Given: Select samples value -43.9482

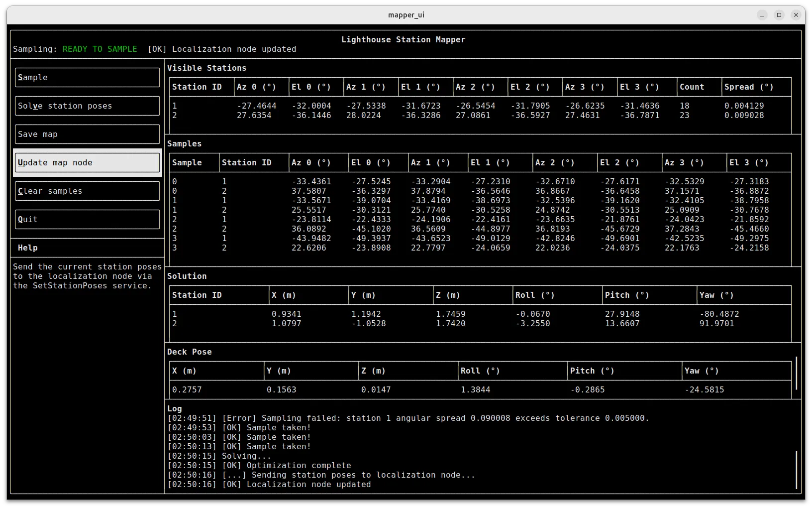Looking at the screenshot, I should (311, 239).
